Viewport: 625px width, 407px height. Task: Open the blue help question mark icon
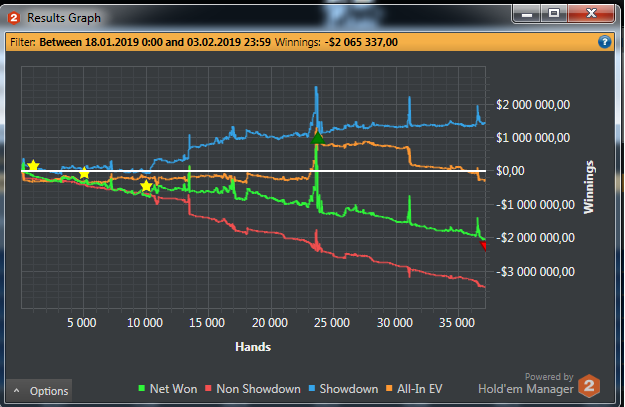tap(604, 41)
